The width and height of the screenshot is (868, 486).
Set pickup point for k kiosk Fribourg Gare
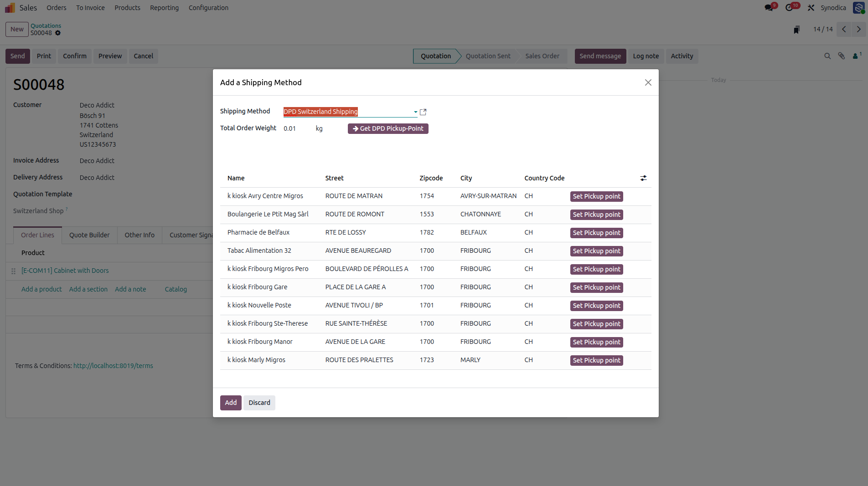pos(596,287)
